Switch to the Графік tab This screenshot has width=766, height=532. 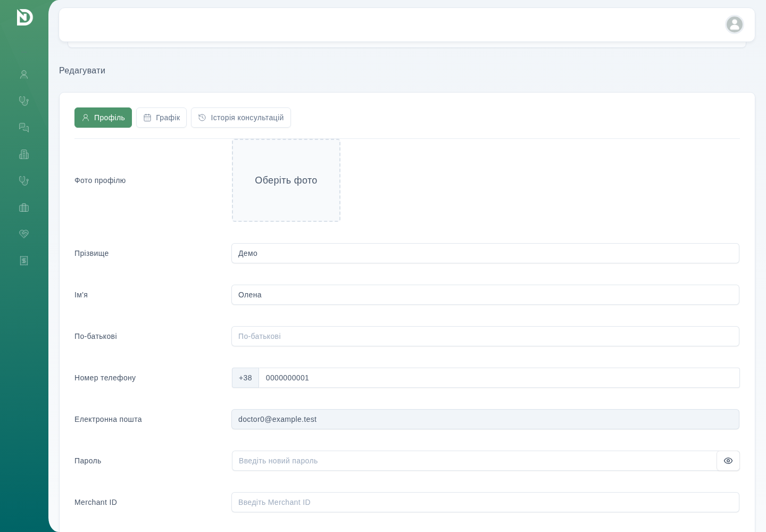(161, 118)
